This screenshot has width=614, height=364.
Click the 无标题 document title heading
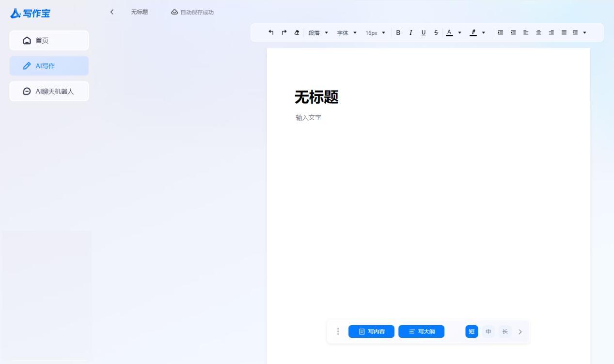[316, 97]
